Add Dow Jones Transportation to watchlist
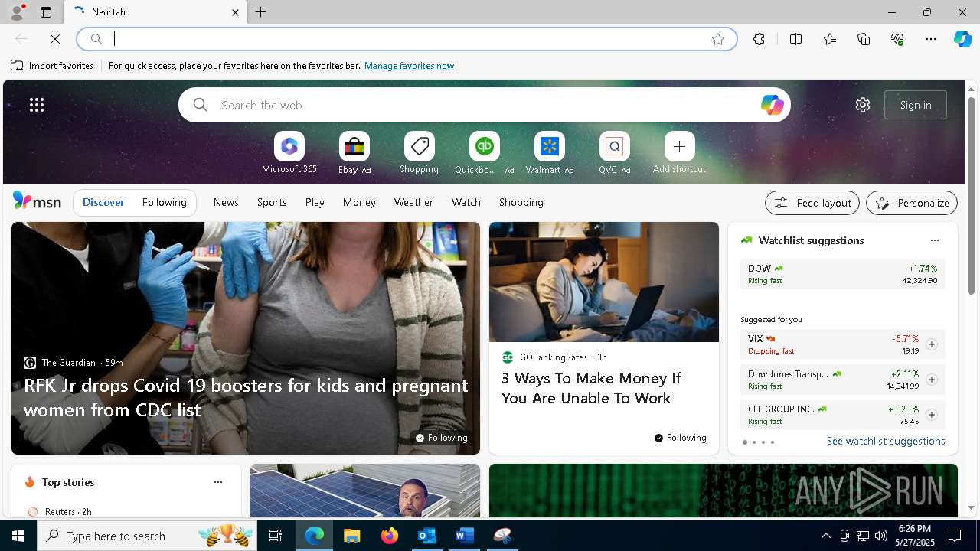Screen dimensions: 980x551 point(931,380)
